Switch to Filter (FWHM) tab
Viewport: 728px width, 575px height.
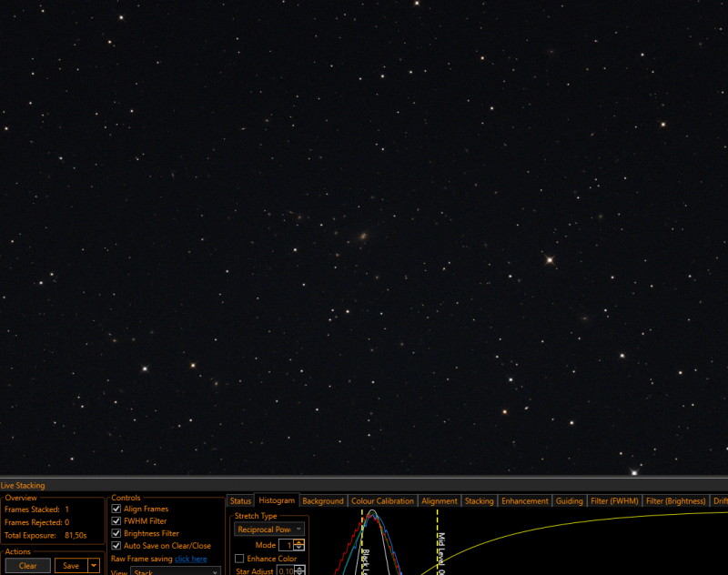(x=614, y=500)
